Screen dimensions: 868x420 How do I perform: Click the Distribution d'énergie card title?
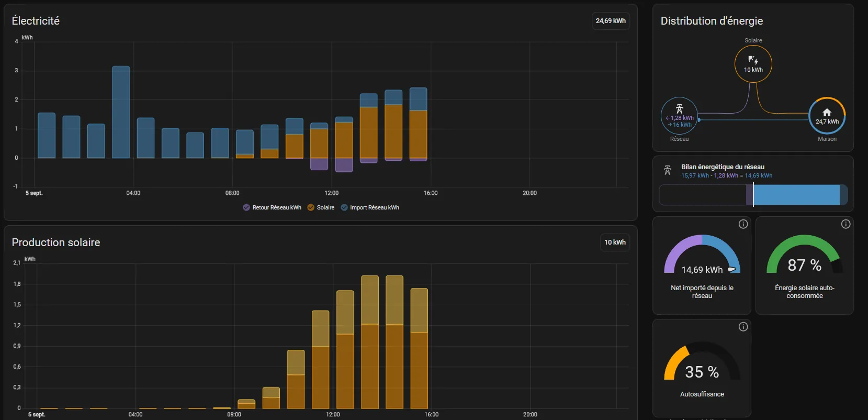(x=712, y=21)
